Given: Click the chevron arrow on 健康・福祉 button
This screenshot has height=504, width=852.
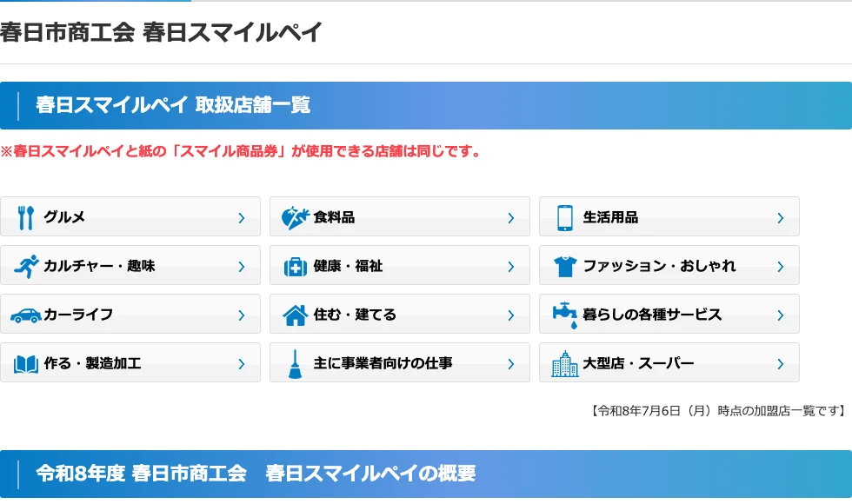Looking at the screenshot, I should 511,267.
